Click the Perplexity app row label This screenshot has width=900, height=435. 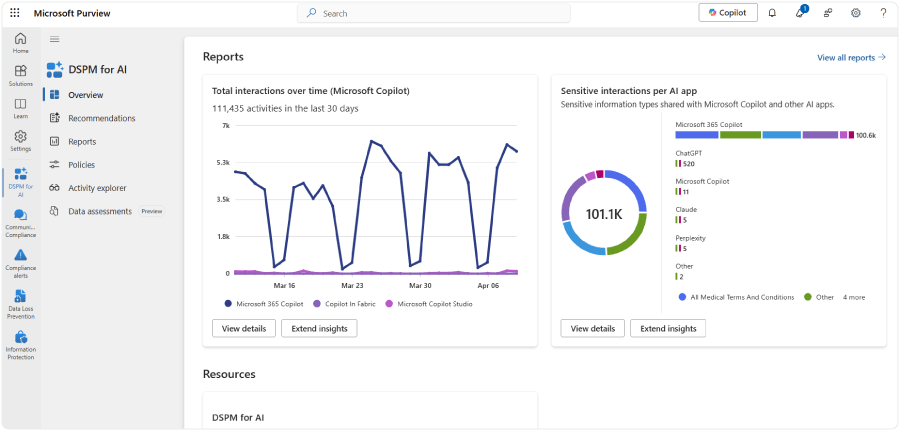[x=690, y=238]
